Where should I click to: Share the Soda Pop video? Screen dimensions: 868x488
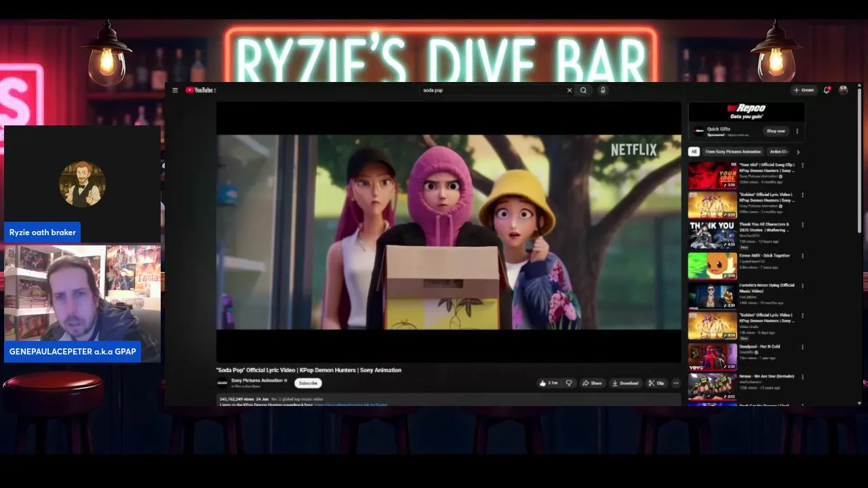tap(592, 383)
